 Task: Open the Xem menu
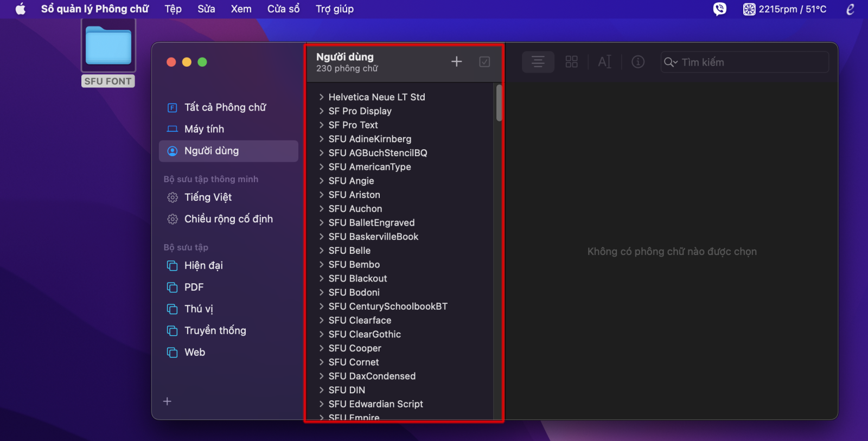241,9
